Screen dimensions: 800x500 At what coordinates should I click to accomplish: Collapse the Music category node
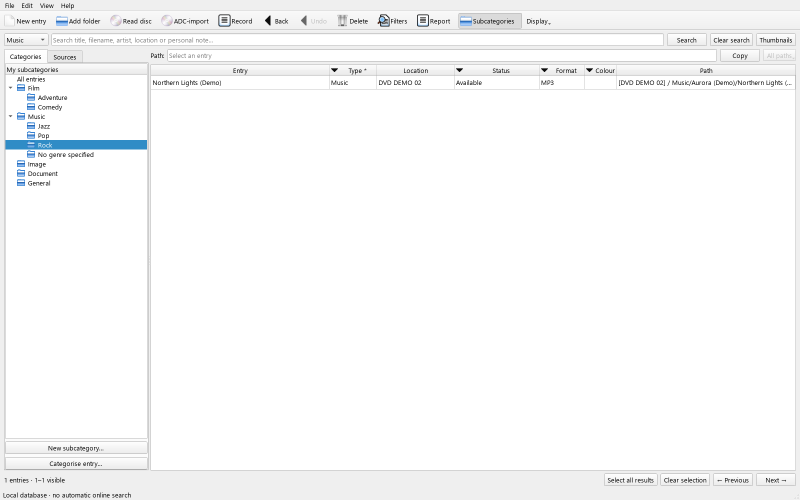coord(10,116)
